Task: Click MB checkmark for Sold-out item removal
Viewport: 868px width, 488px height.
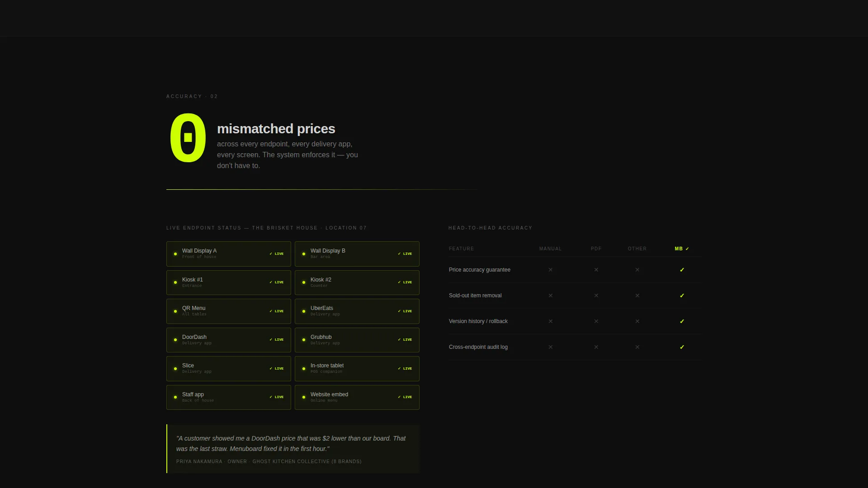Action: pyautogui.click(x=682, y=296)
